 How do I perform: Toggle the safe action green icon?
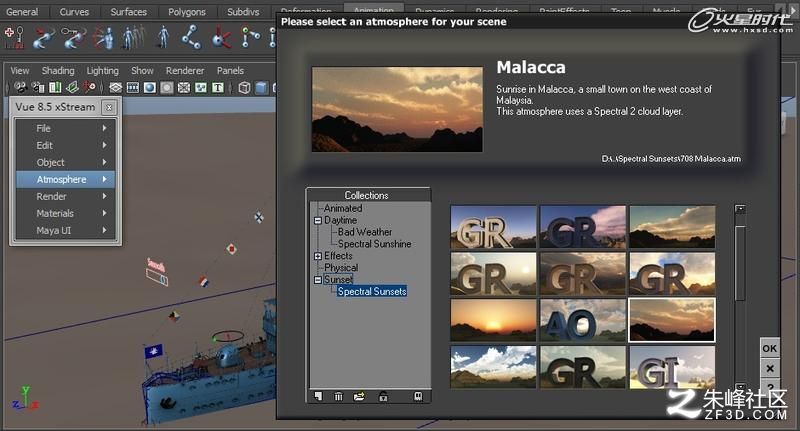tap(201, 88)
